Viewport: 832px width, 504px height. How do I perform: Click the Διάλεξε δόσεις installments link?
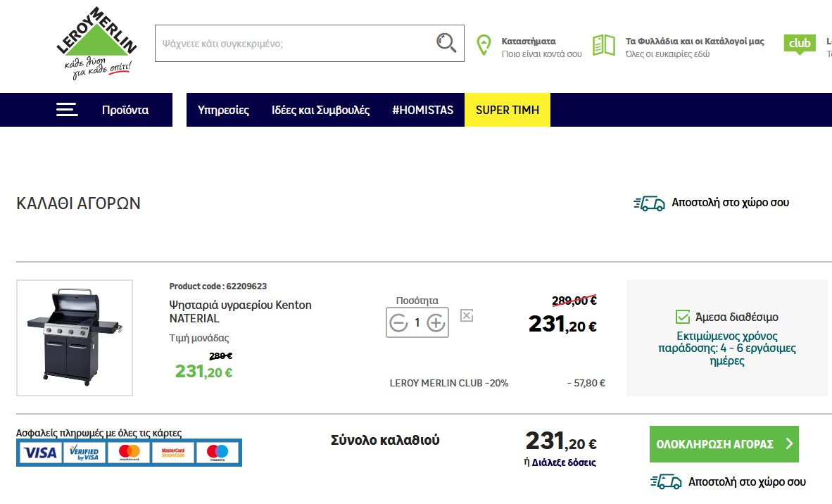tap(564, 462)
